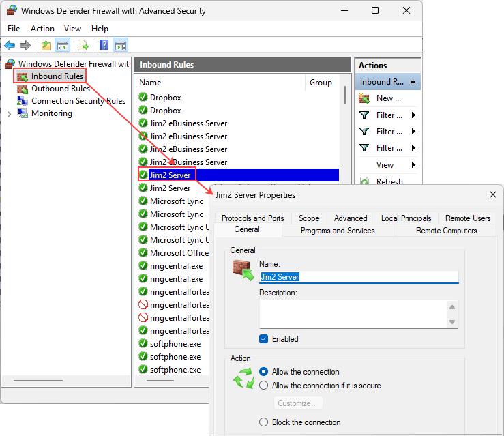Image resolution: width=504 pixels, height=436 pixels.
Task: Expand the first Filter submenu arrow
Action: 414,115
